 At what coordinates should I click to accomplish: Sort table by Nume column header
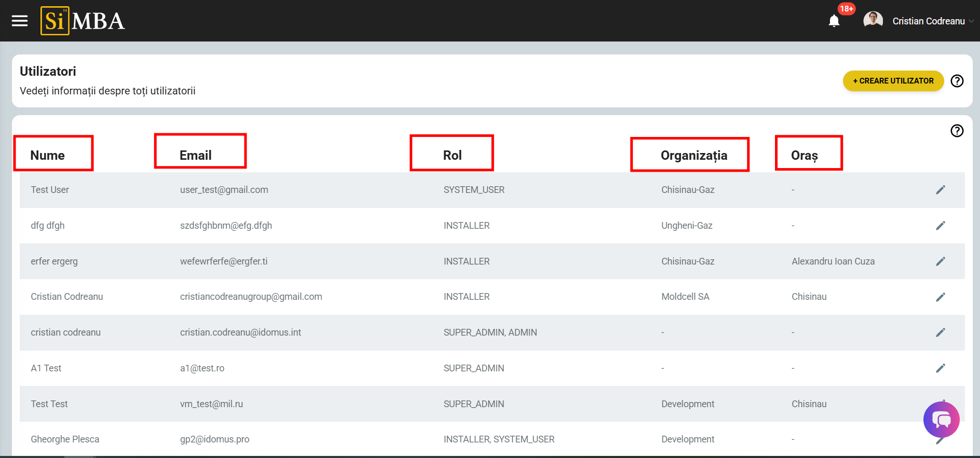(48, 155)
